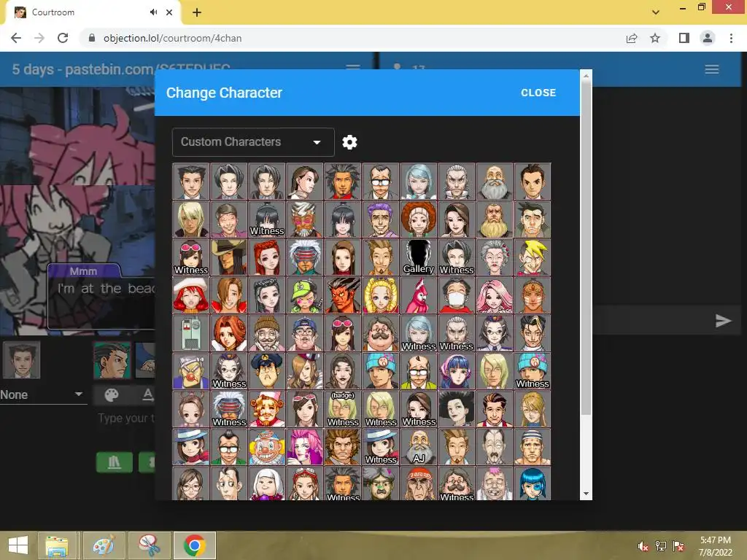Select the white-bearded bald old man
Image resolution: width=747 pixels, height=560 pixels.
tap(494, 182)
